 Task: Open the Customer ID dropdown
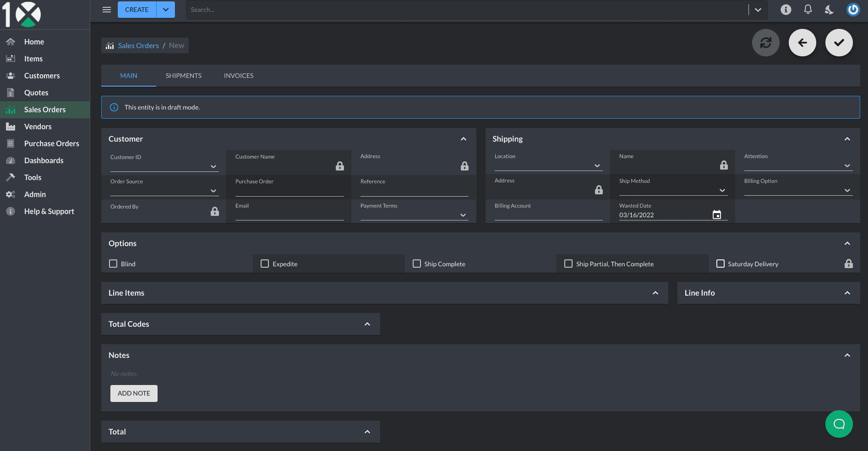(x=213, y=166)
